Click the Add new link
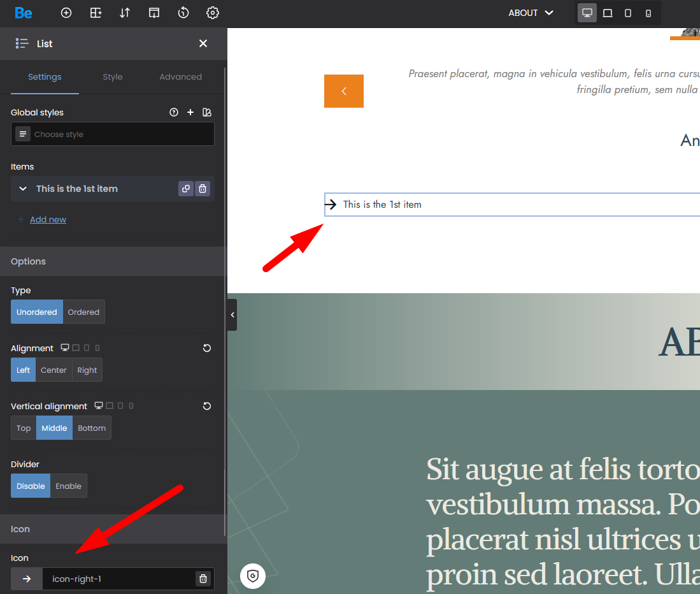Screen dimensions: 700x594 coord(48,219)
